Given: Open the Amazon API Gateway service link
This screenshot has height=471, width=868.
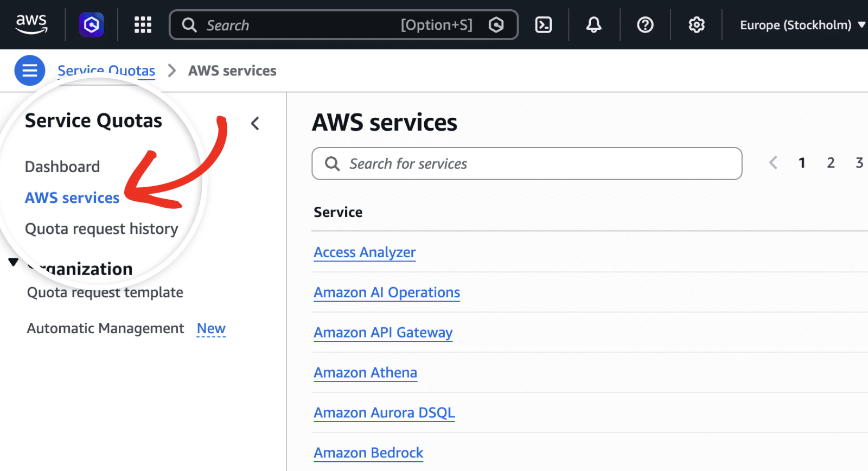Looking at the screenshot, I should point(383,333).
